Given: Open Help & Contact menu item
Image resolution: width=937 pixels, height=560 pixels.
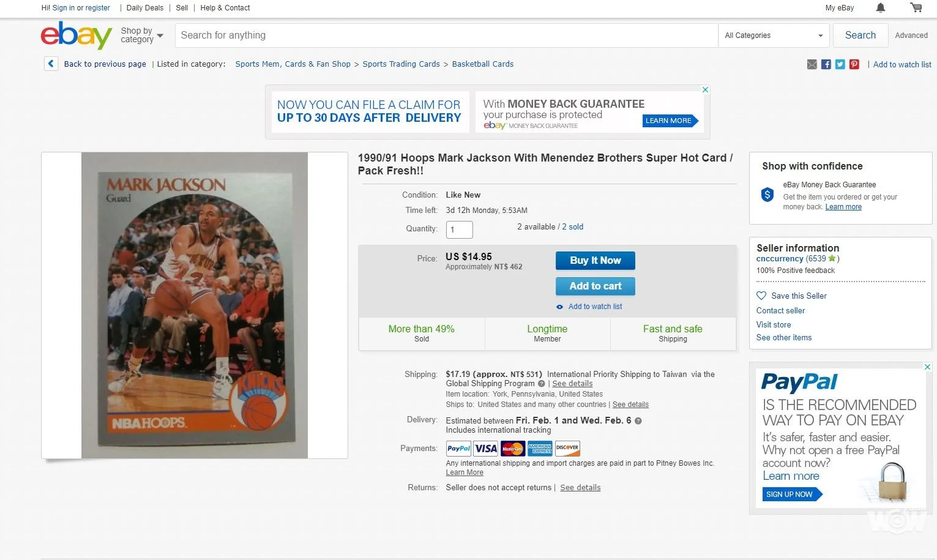Looking at the screenshot, I should (x=225, y=8).
